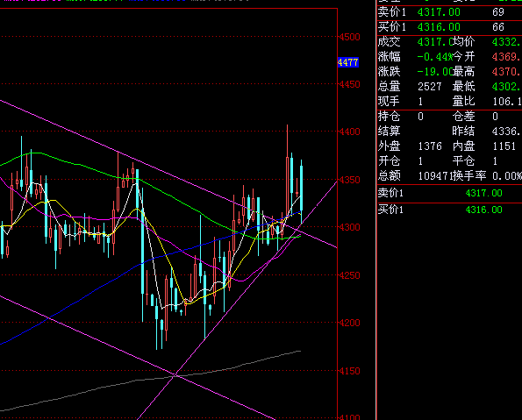Click the 卖价1 label beside volume 69
The height and width of the screenshot is (420, 522).
coord(392,12)
